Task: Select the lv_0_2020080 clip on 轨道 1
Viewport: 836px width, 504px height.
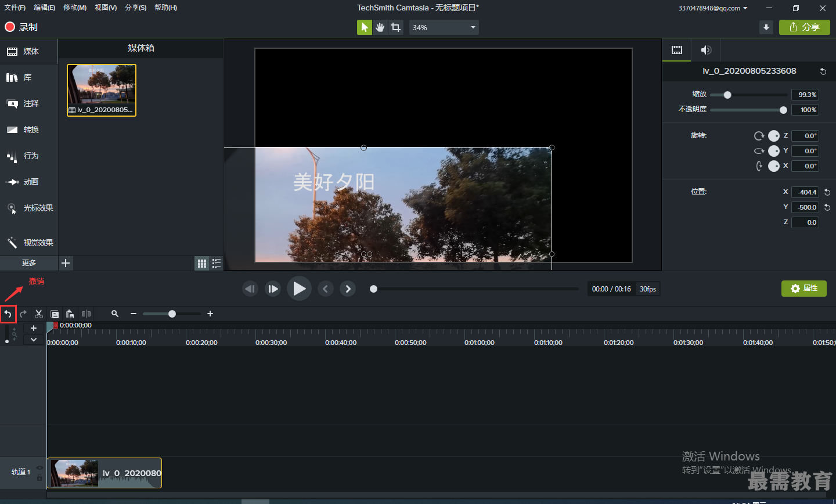Action: tap(105, 473)
